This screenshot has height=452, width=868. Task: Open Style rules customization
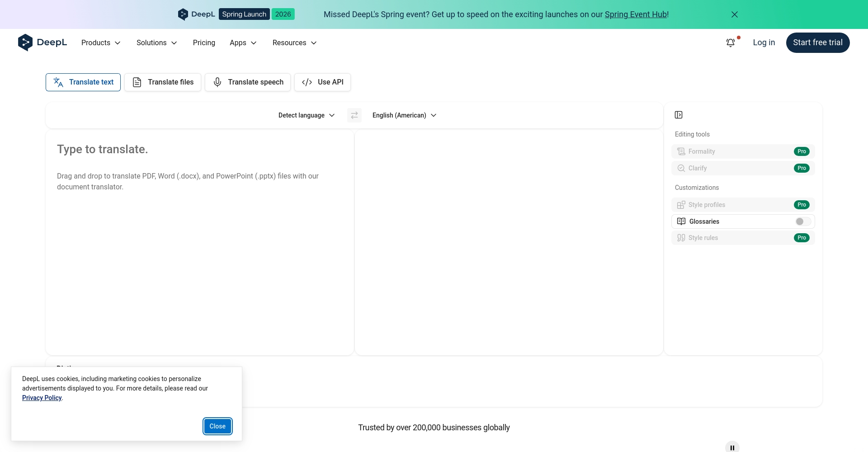[x=743, y=238]
